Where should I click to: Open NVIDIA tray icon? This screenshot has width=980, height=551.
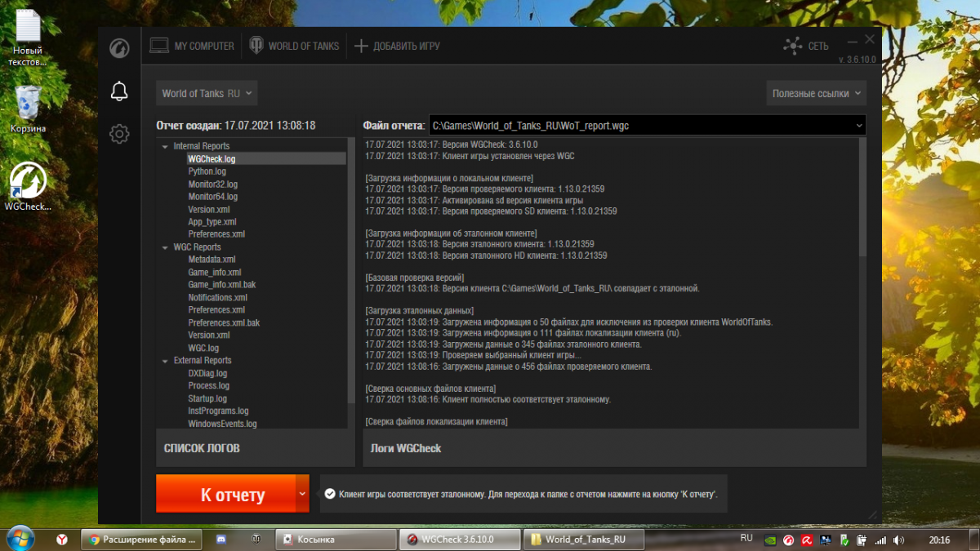[x=768, y=540]
